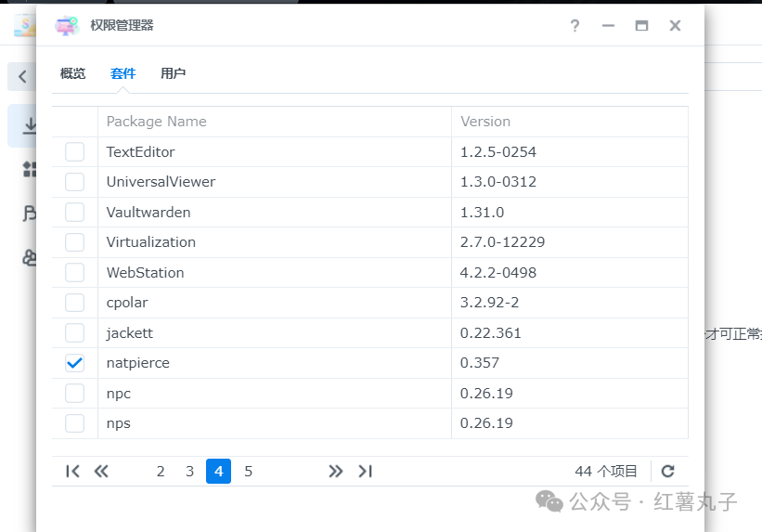
Task: Open the help question mark button
Action: pos(575,25)
